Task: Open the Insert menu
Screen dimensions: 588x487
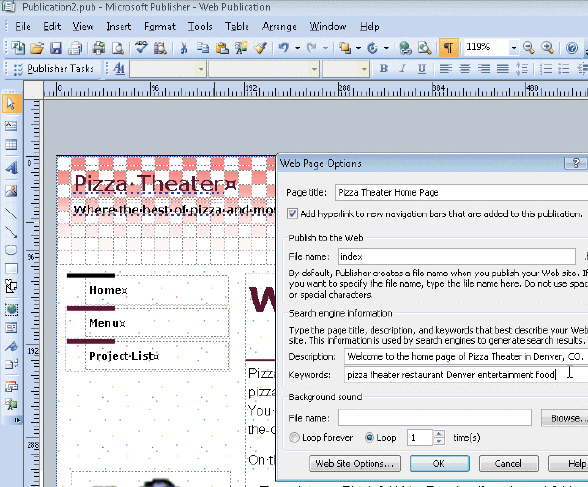Action: tap(118, 27)
